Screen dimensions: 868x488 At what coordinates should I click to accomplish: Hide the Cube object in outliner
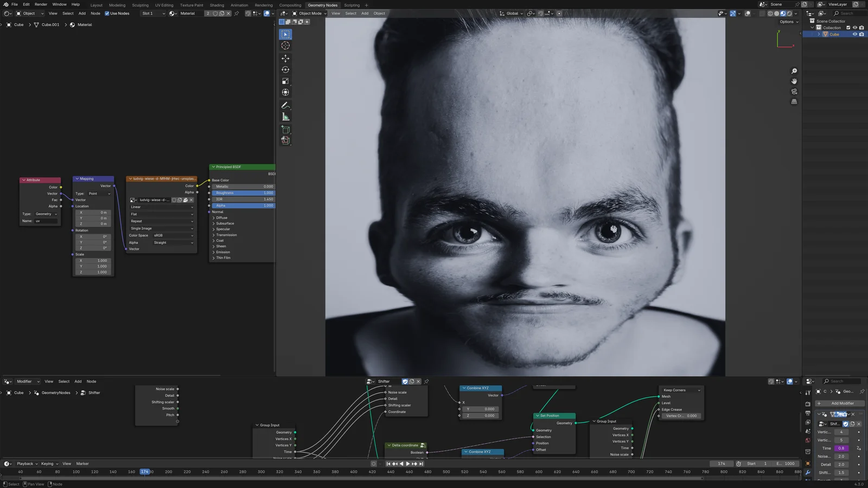(855, 34)
